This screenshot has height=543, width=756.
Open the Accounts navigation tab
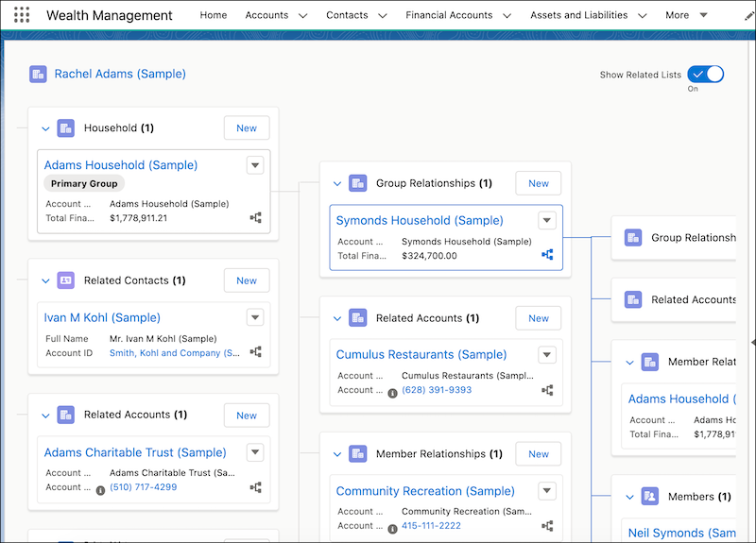[266, 15]
